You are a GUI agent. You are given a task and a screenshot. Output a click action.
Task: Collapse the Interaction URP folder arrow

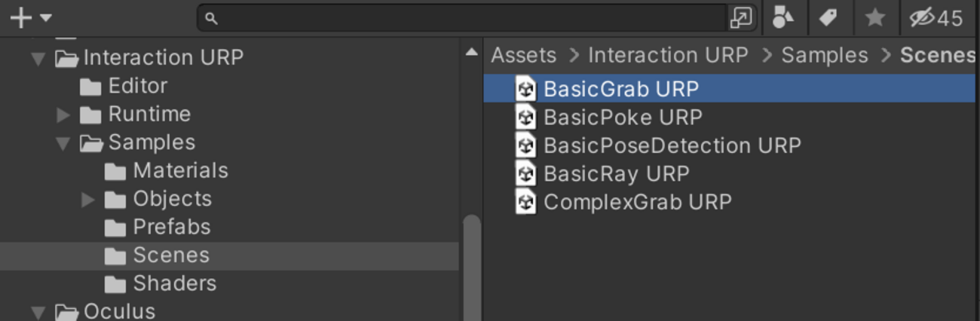pyautogui.click(x=38, y=58)
